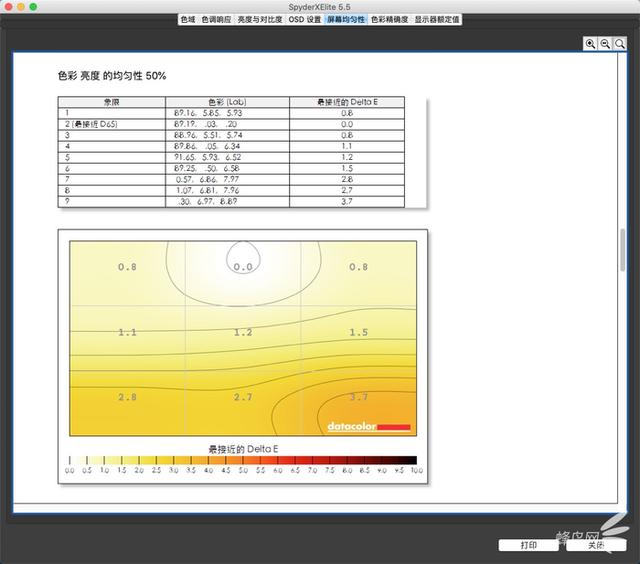
Task: Click the 色彩 (Lab) column header
Action: pos(227,102)
